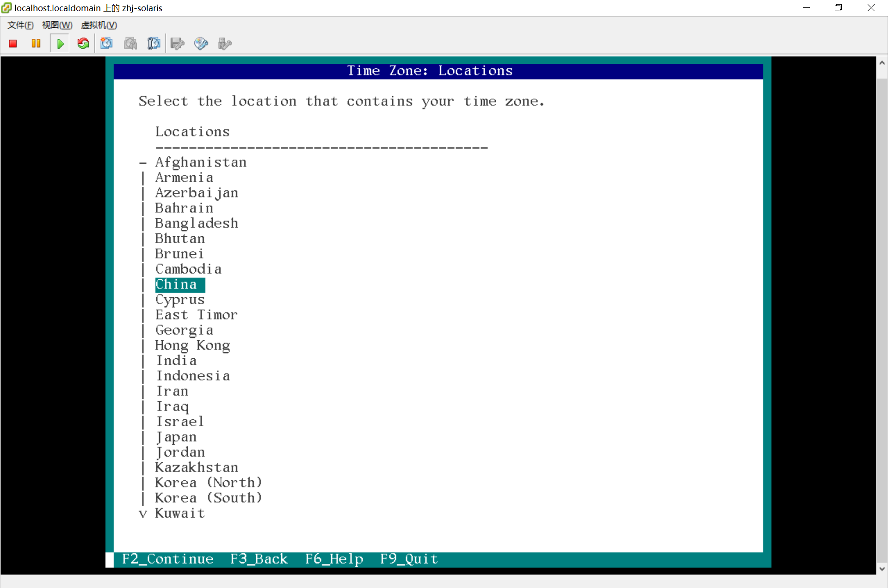Click the CD/DVD drive connection icon
888x588 pixels.
pyautogui.click(x=201, y=43)
